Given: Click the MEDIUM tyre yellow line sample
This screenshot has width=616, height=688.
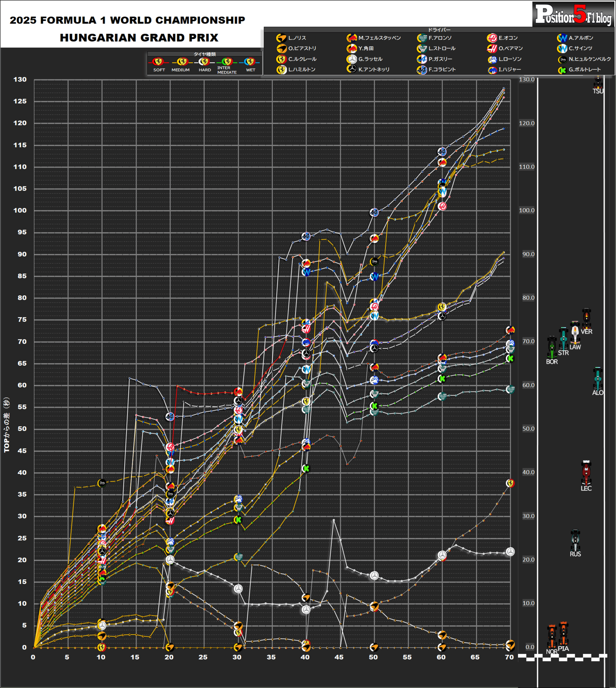Looking at the screenshot, I should click(x=182, y=62).
